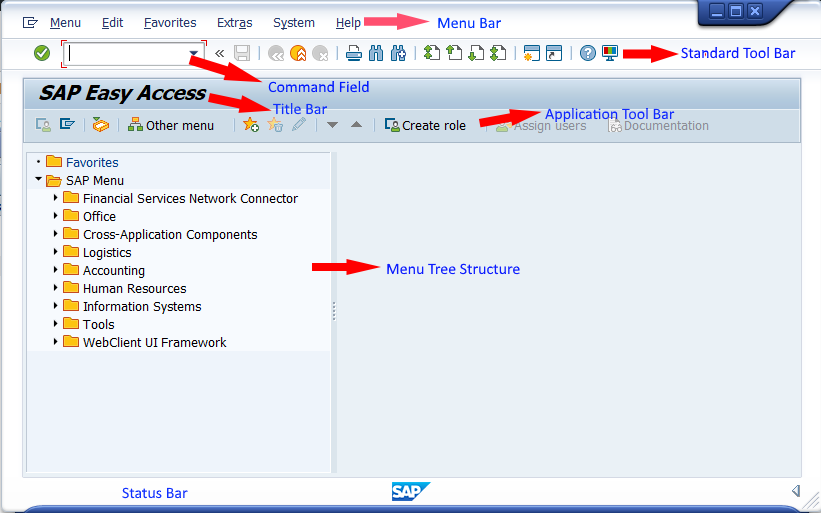Image resolution: width=821 pixels, height=513 pixels.
Task: Expand the Office folder arrow
Action: click(x=56, y=215)
